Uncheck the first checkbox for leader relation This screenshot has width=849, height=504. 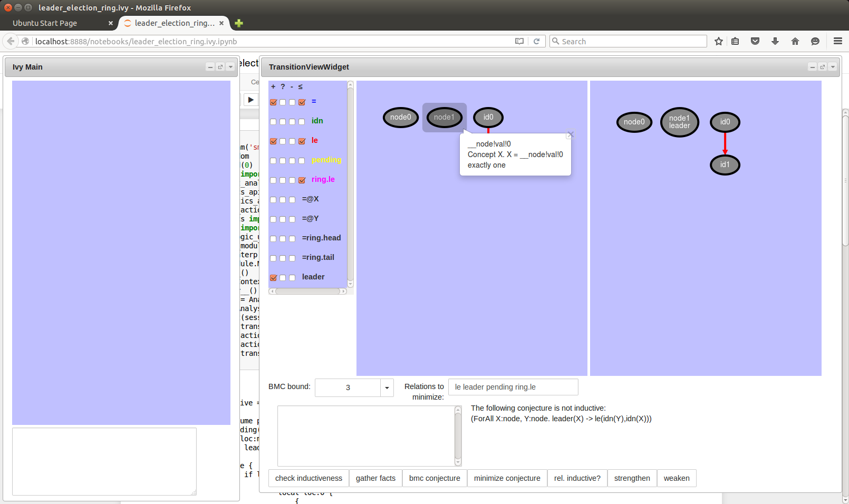click(273, 278)
